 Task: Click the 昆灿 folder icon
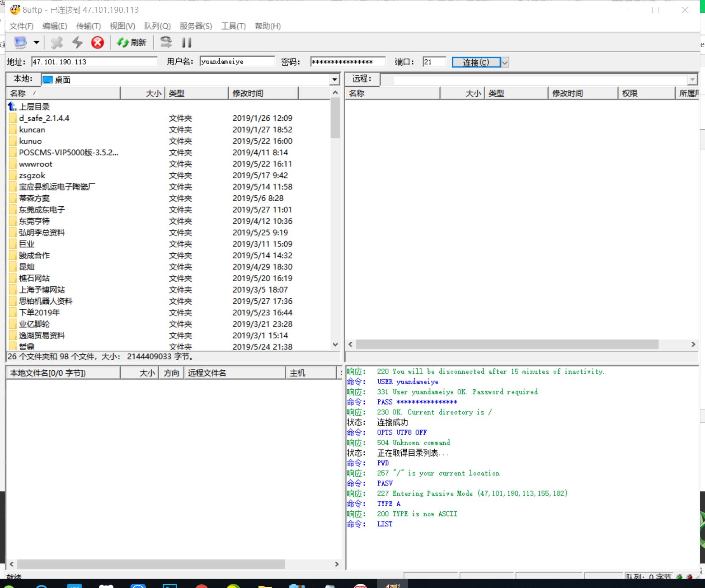tap(13, 267)
